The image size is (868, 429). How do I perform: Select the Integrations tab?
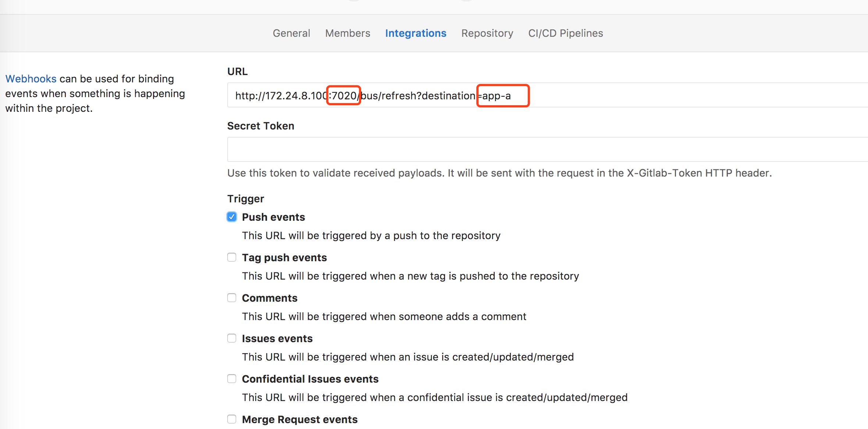tap(416, 33)
